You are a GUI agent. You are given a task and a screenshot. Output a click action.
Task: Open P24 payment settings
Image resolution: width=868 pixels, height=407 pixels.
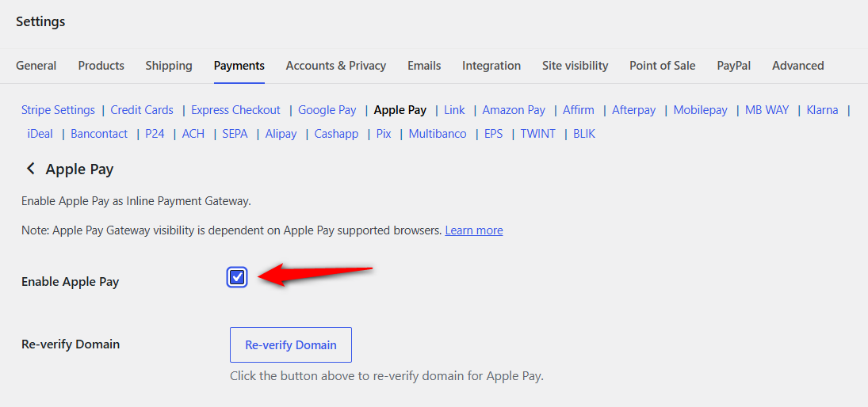[x=155, y=134]
